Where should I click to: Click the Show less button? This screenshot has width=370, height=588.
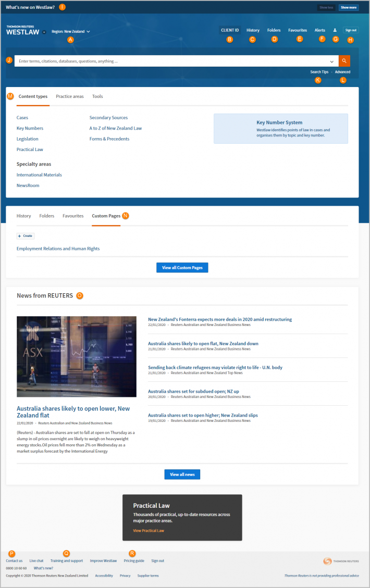[326, 7]
